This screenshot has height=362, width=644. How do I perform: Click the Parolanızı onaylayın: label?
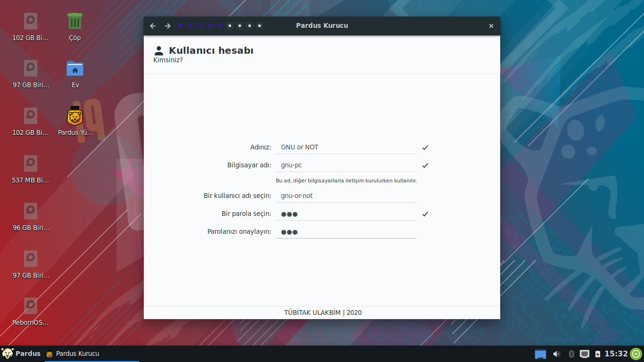point(239,231)
